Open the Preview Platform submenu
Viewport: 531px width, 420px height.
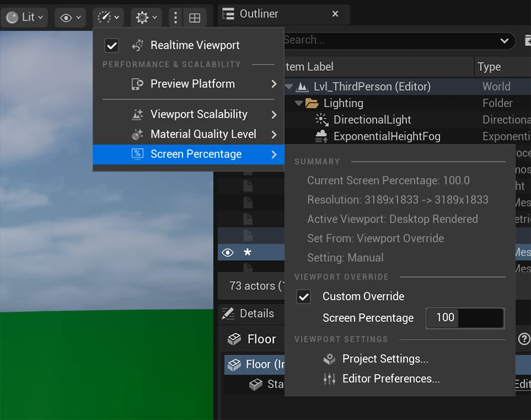coord(188,84)
